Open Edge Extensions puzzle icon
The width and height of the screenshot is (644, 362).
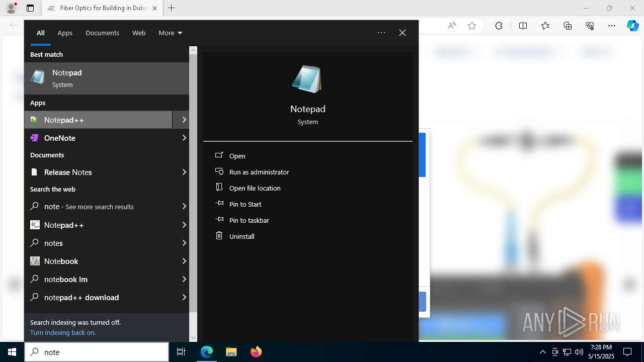coord(499,26)
